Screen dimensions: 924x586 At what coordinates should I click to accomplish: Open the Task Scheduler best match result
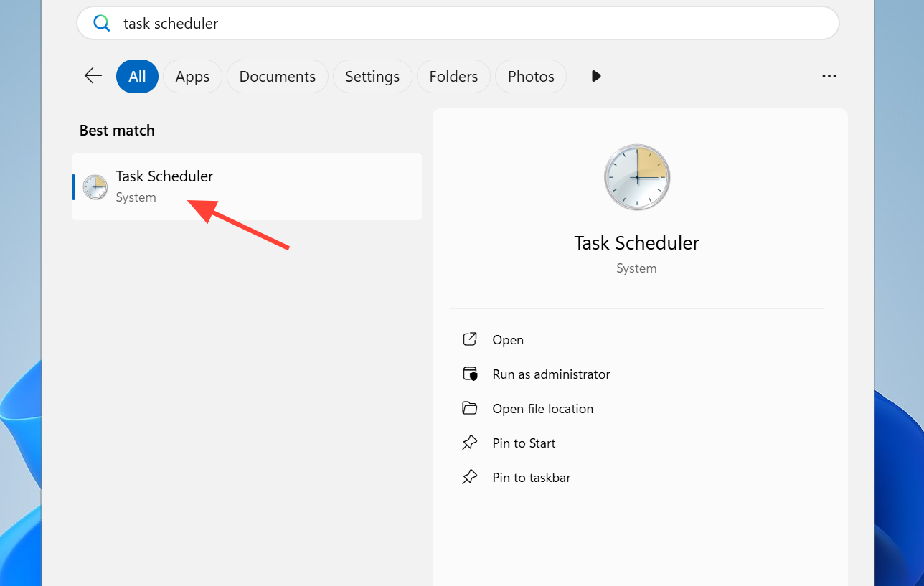(247, 186)
